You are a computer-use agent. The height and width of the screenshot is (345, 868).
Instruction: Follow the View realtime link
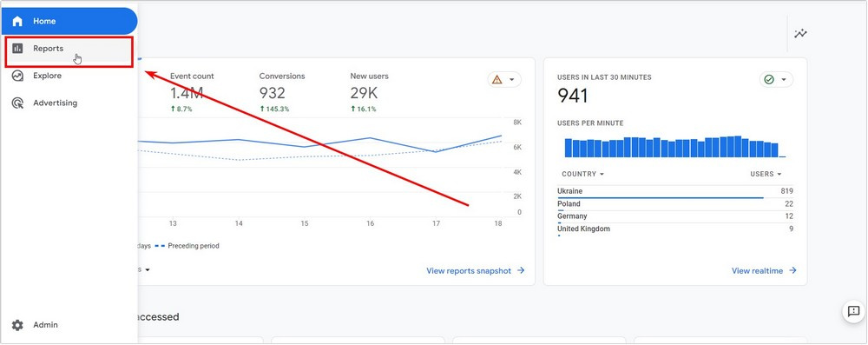(764, 270)
